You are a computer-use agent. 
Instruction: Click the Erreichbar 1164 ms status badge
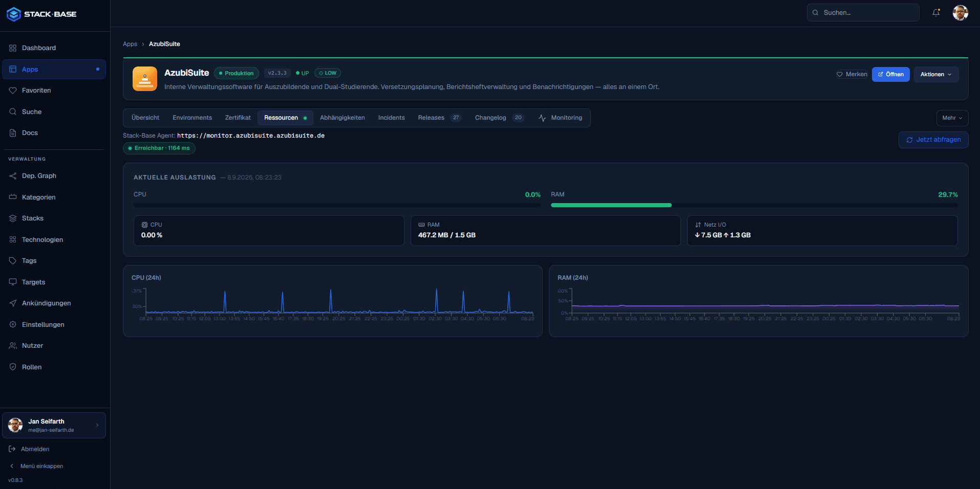click(x=159, y=148)
